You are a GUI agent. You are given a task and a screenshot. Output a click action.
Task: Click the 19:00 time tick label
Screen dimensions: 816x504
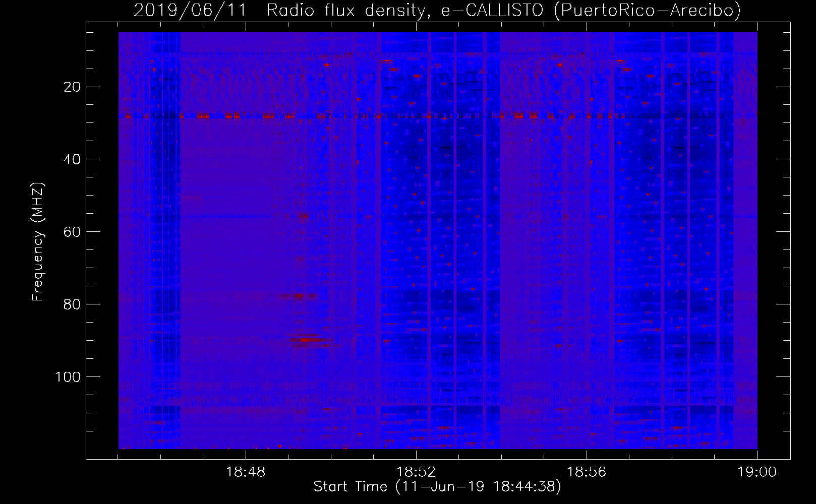tap(757, 472)
